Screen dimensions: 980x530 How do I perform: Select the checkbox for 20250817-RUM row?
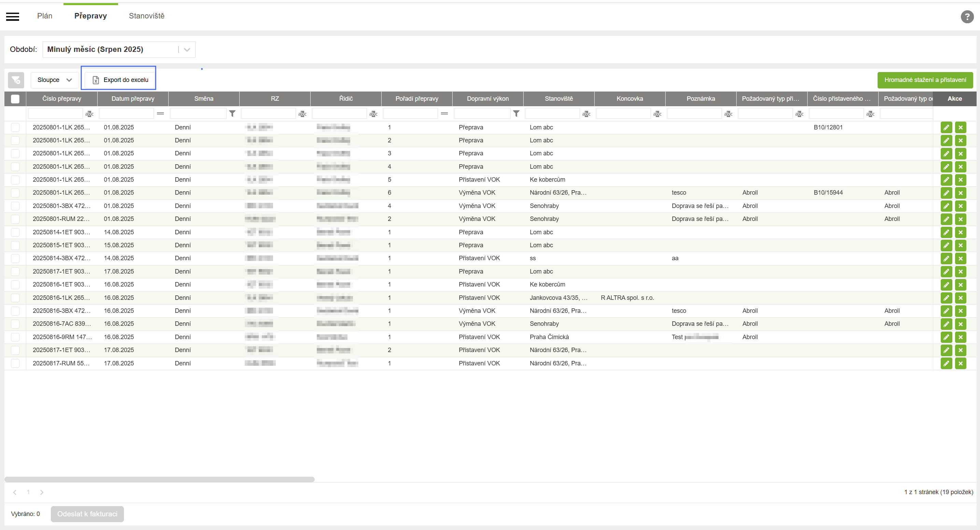tap(15, 363)
